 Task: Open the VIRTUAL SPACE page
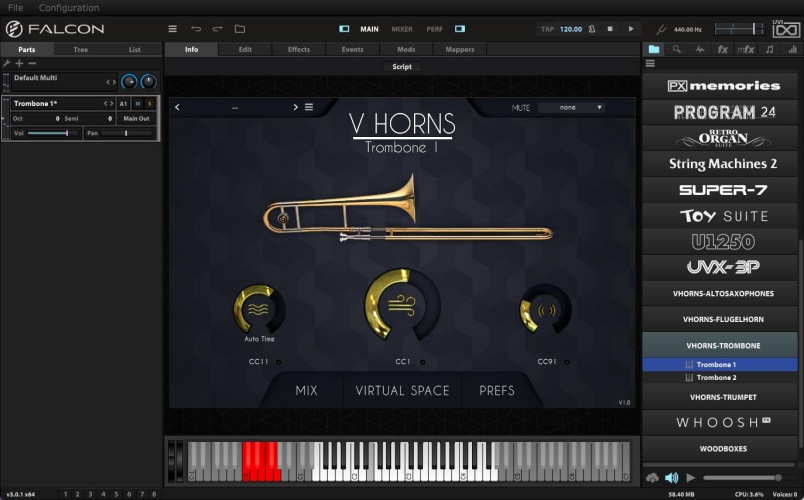point(403,391)
